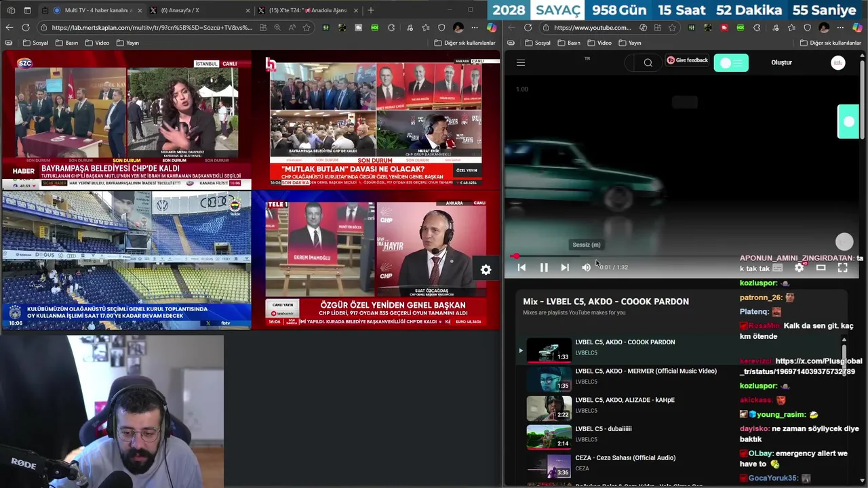Select LVBEL C5 - dubaiiiiii thumbnail
The height and width of the screenshot is (488, 868).
point(549,436)
